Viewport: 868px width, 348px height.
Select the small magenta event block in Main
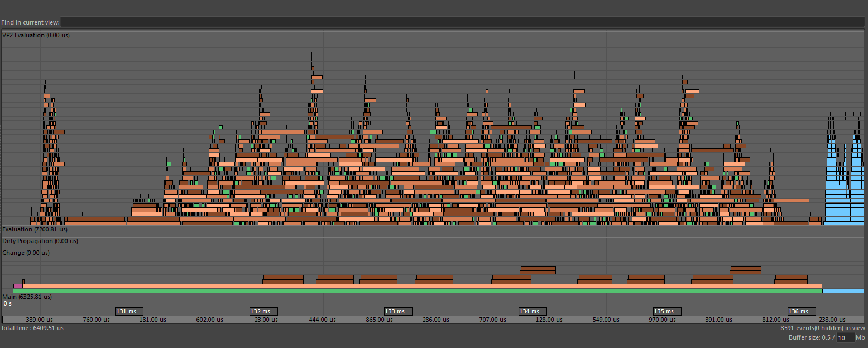(18, 286)
